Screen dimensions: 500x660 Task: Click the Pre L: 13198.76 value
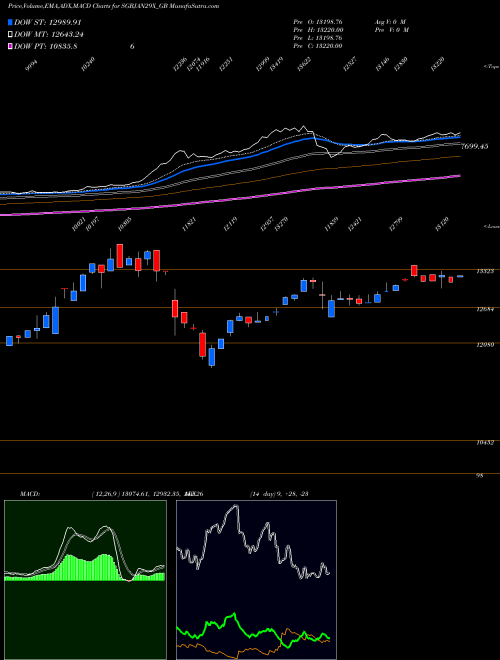click(318, 38)
